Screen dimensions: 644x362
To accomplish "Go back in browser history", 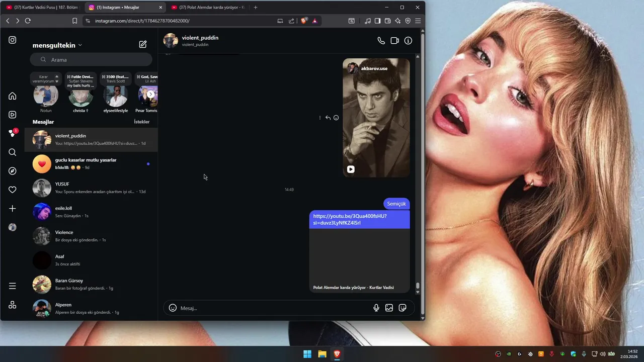I will click(x=8, y=21).
